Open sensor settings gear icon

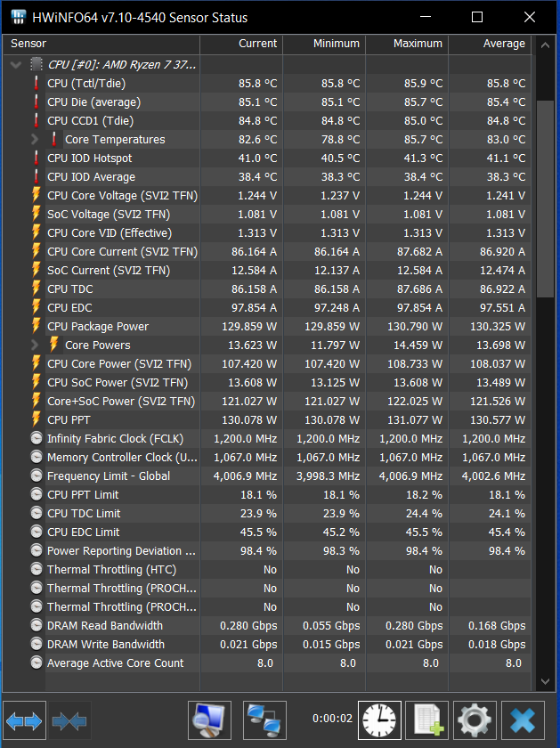[475, 720]
